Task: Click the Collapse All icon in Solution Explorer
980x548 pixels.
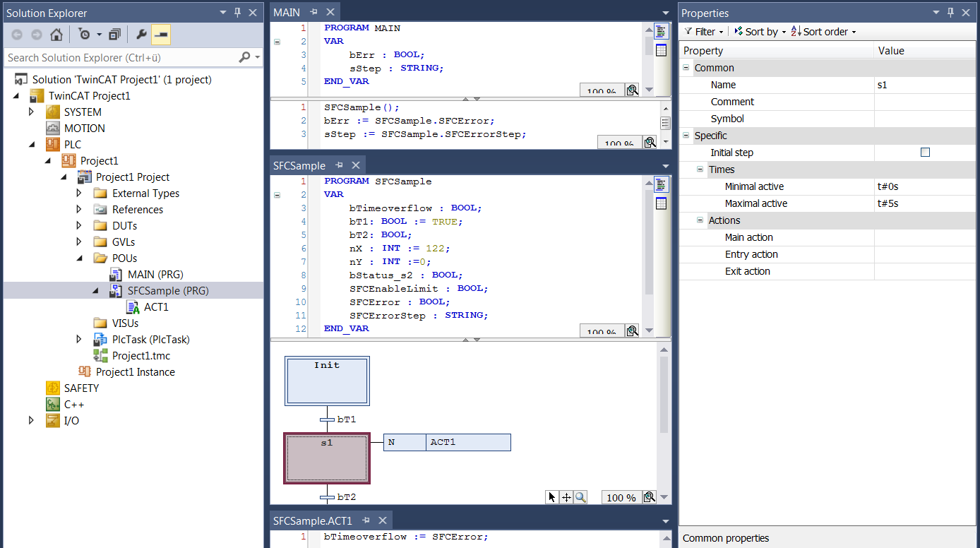Action: (x=115, y=35)
